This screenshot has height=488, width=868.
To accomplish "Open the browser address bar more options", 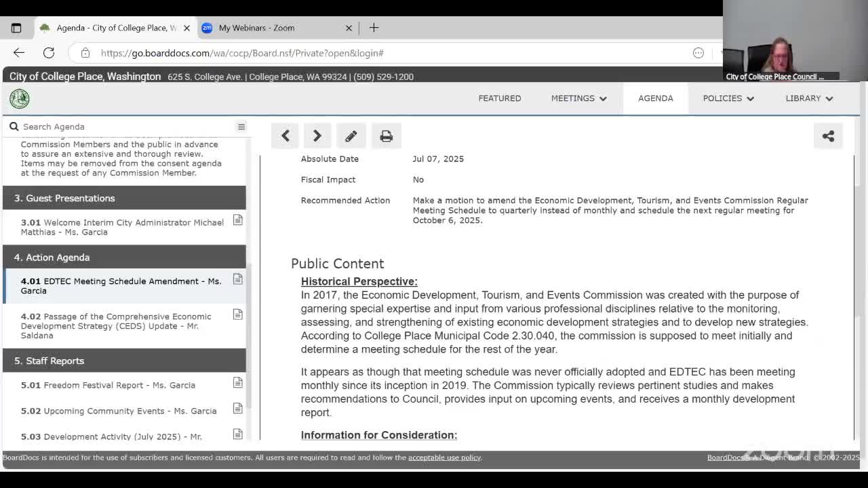I will [x=698, y=53].
